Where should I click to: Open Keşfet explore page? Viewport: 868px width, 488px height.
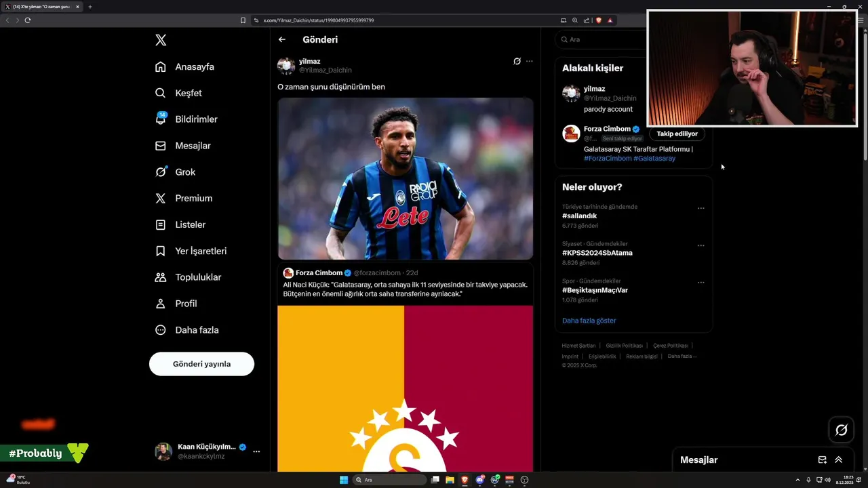point(178,93)
